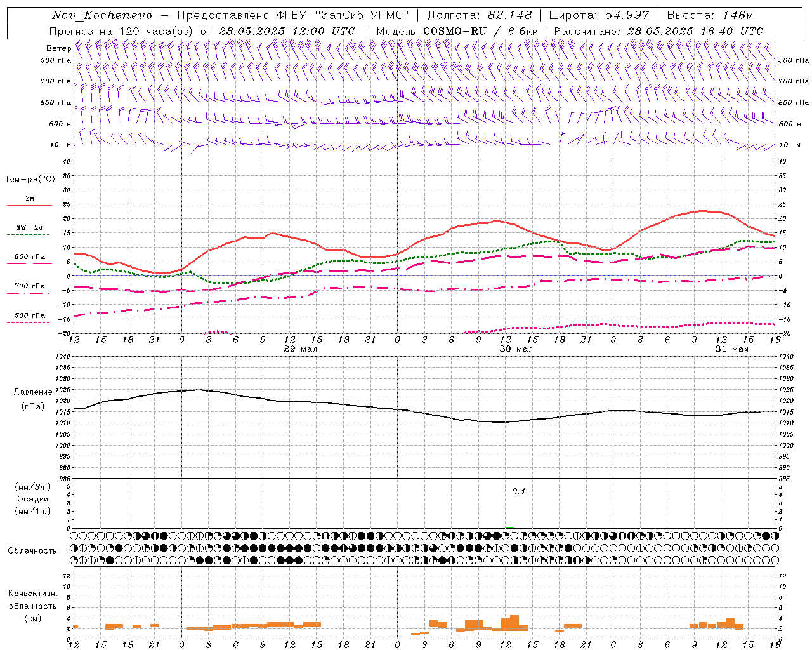This screenshot has width=812, height=650.
Task: Click the '700 гПа' temperature legend entry
Action: click(x=29, y=286)
